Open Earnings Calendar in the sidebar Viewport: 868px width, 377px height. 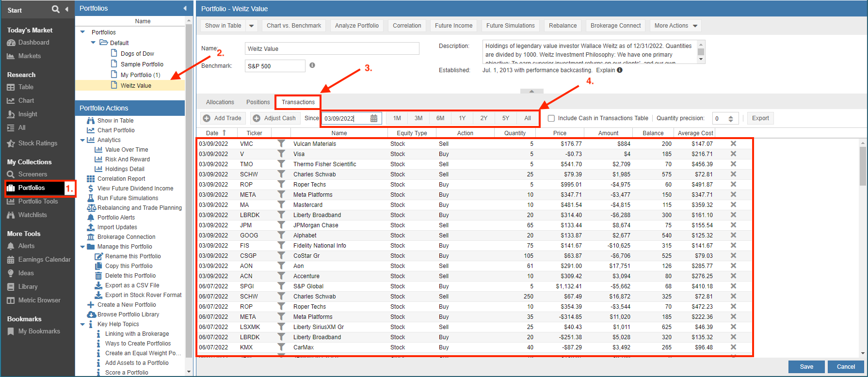pos(44,260)
